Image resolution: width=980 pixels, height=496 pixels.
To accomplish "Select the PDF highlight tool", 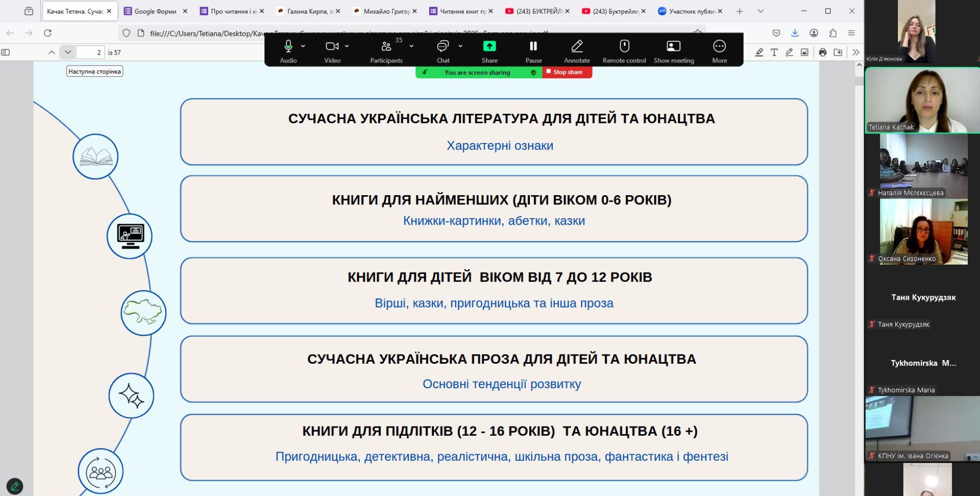I will tap(759, 52).
